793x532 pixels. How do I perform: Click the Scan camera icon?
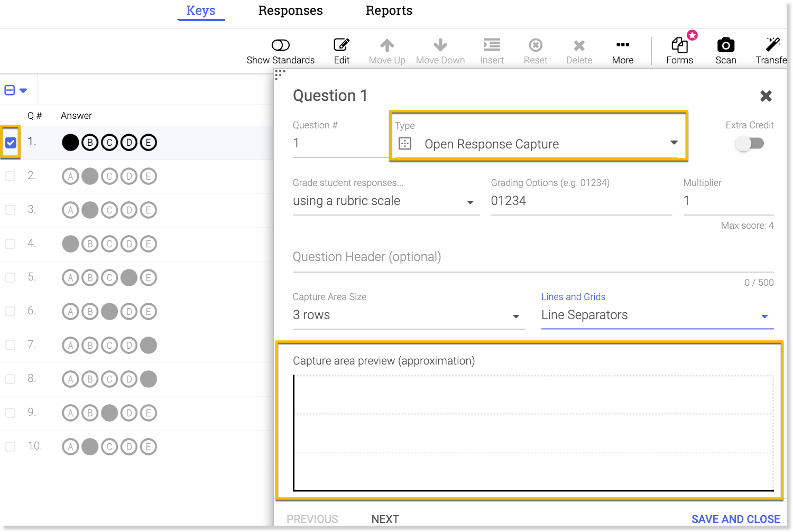(x=725, y=45)
